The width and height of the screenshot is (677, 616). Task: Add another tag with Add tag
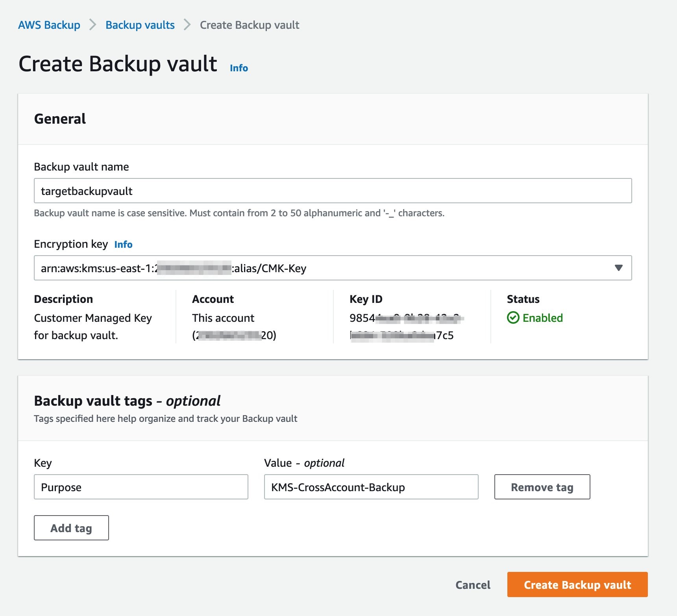click(71, 528)
